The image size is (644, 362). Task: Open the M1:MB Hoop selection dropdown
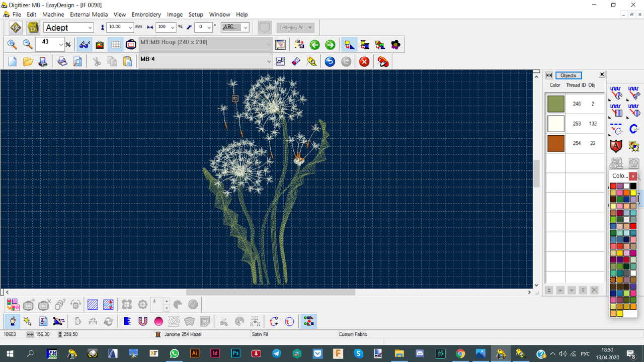coord(269,45)
